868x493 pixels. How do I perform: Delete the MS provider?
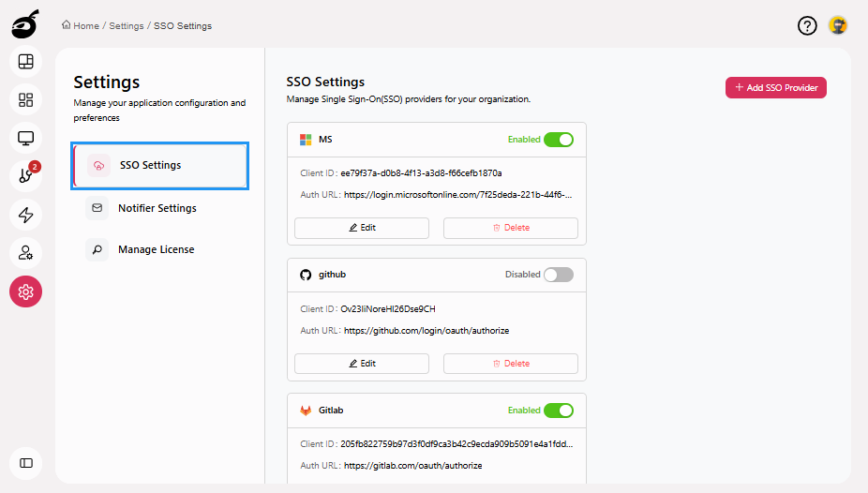coord(510,228)
